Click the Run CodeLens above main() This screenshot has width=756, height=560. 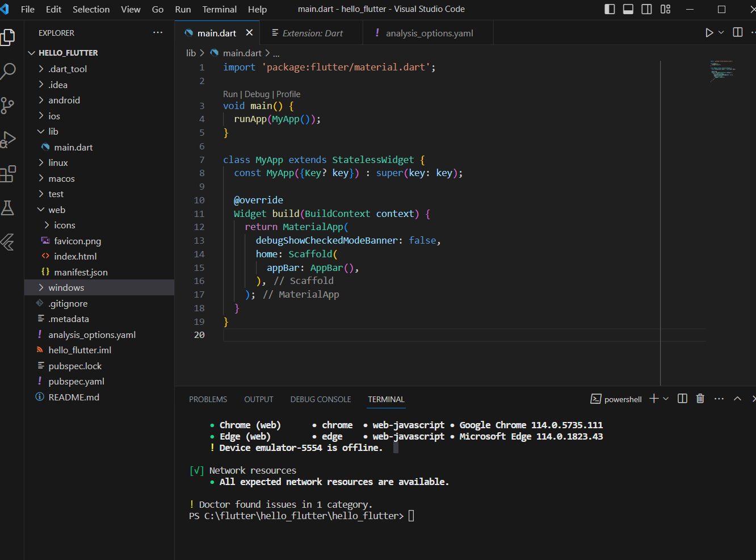point(230,94)
